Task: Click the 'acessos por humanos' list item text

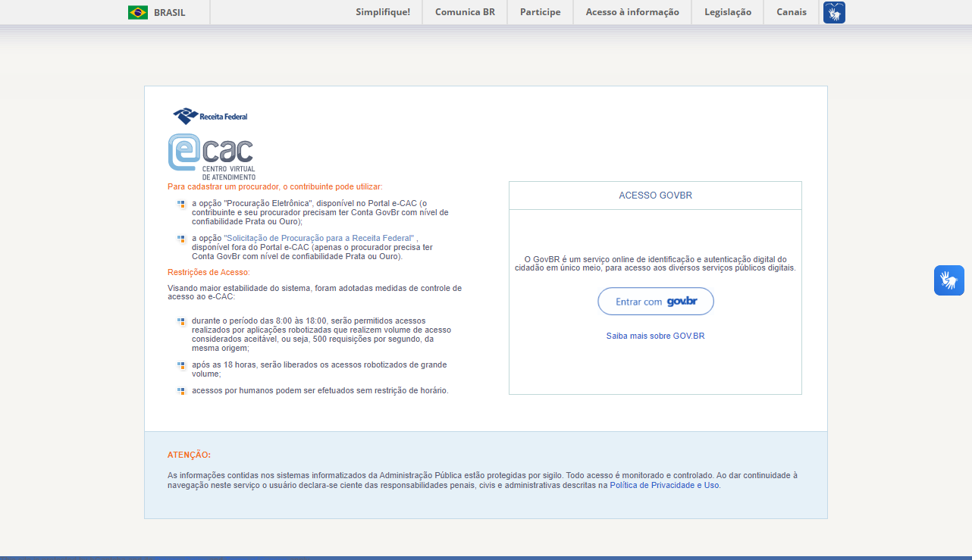Action: click(320, 391)
